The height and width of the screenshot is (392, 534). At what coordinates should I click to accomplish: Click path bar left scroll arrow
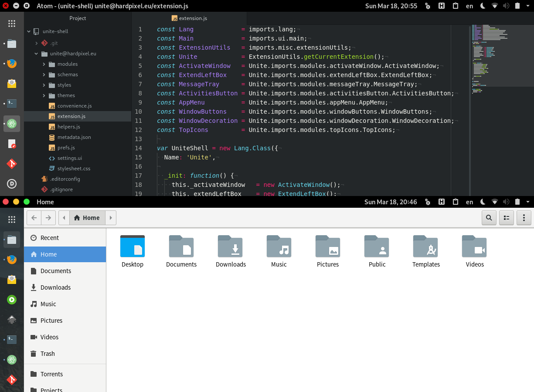pos(64,218)
